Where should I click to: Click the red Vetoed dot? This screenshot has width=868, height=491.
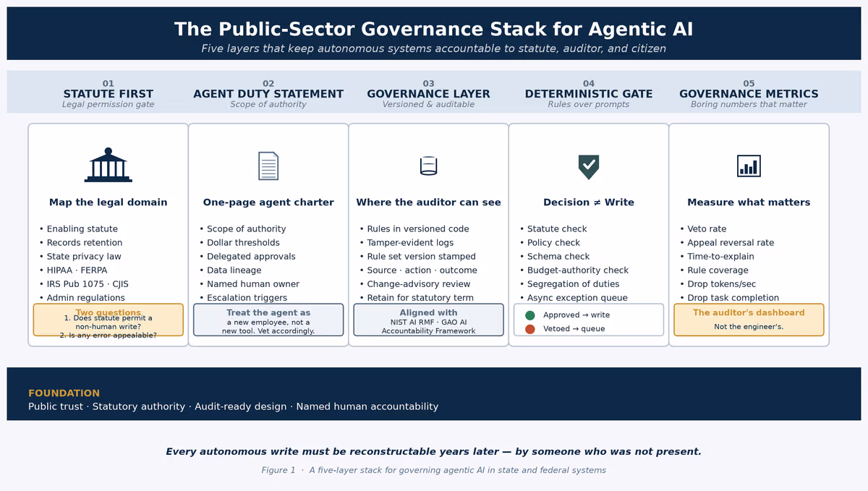point(530,329)
